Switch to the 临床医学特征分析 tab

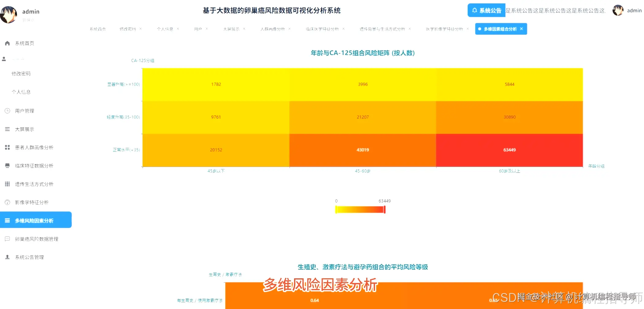(322, 29)
